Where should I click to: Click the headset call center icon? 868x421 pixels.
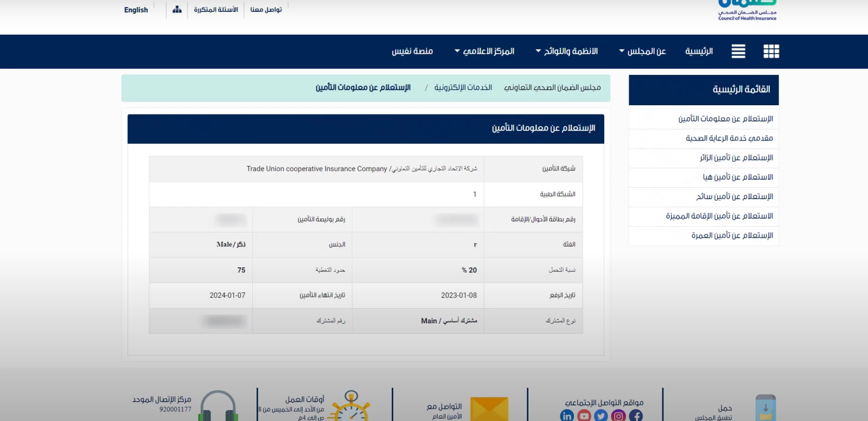tap(218, 406)
